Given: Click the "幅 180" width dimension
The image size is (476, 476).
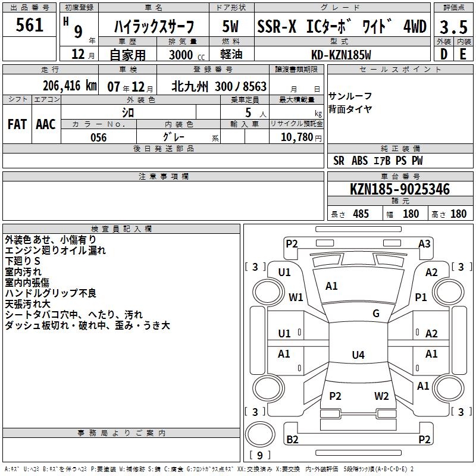Looking at the screenshot, I should coord(403,214).
